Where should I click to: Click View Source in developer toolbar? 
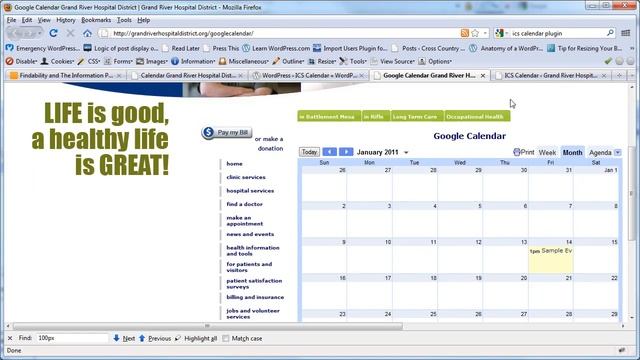[393, 61]
